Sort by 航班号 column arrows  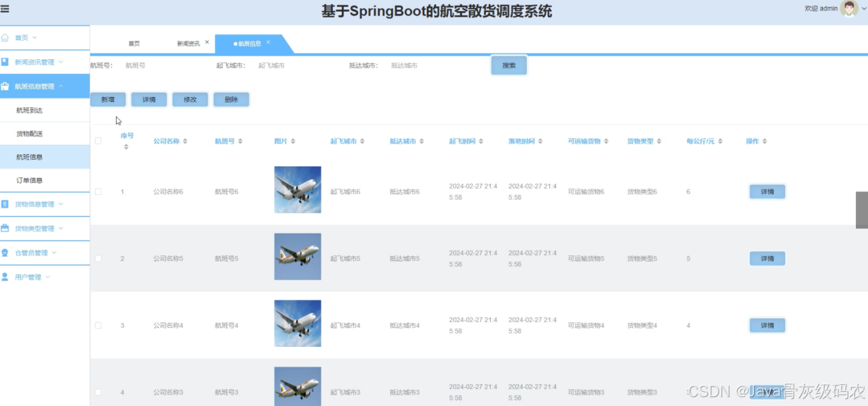tap(241, 141)
